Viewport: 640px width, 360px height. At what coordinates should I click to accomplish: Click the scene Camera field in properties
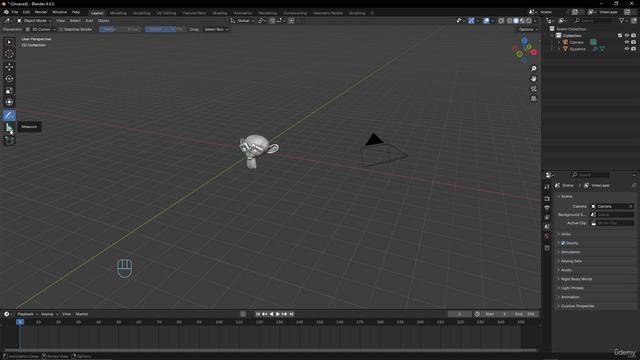pos(612,206)
